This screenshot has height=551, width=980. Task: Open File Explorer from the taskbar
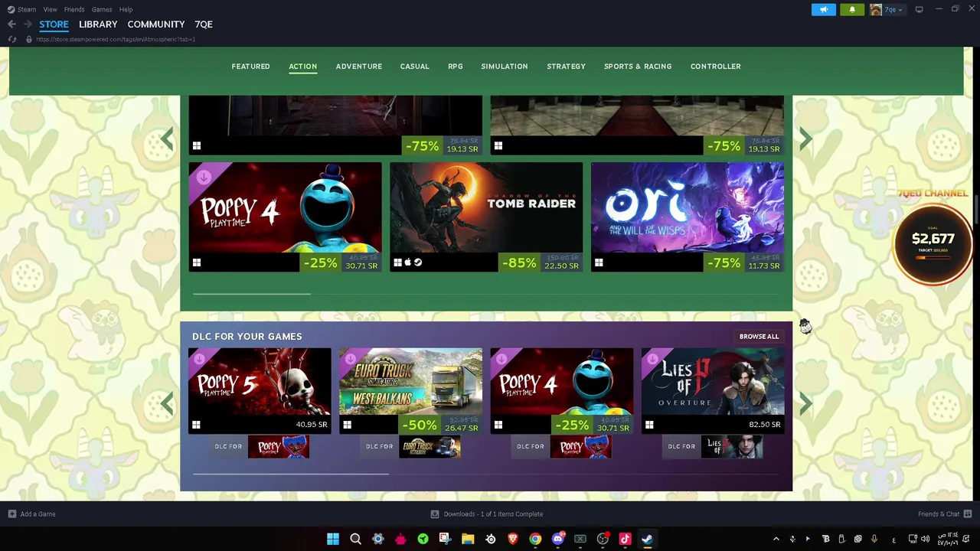468,540
